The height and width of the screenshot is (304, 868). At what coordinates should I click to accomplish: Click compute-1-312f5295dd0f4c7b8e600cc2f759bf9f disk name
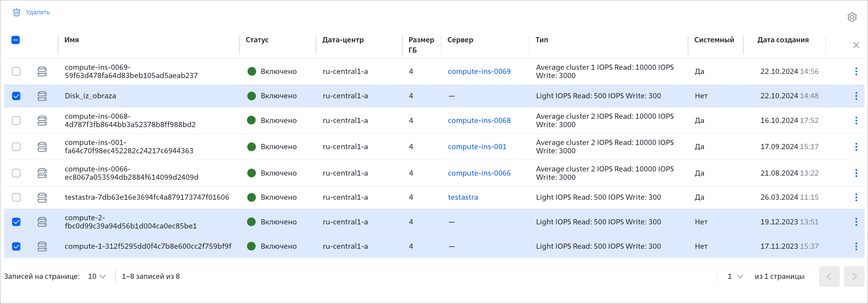point(148,246)
